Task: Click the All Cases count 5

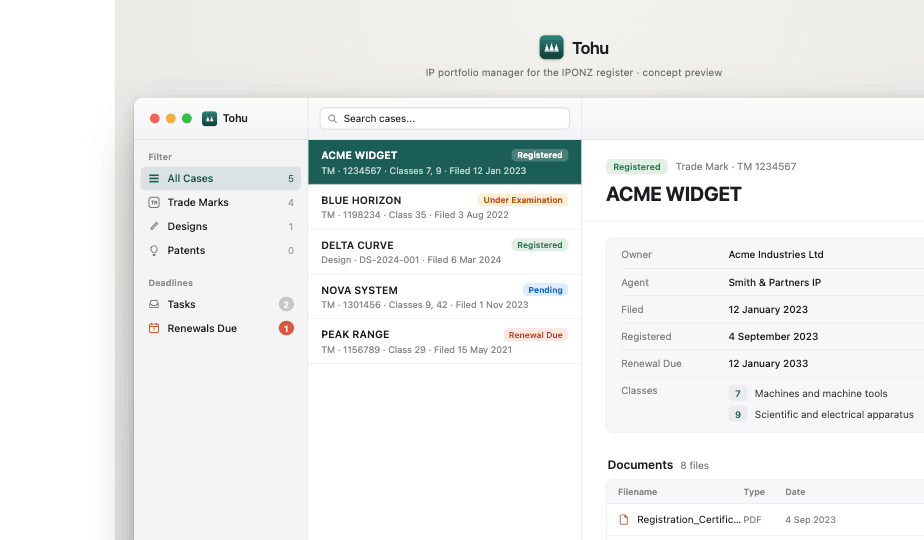Action: 291,179
